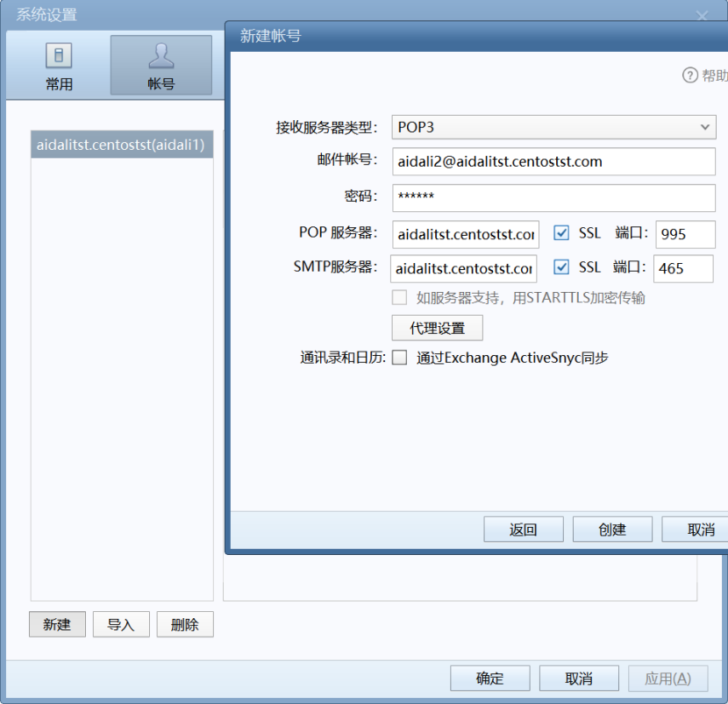Viewport: 728px width, 704px height.
Task: Click the 新建 account button
Action: (57, 624)
